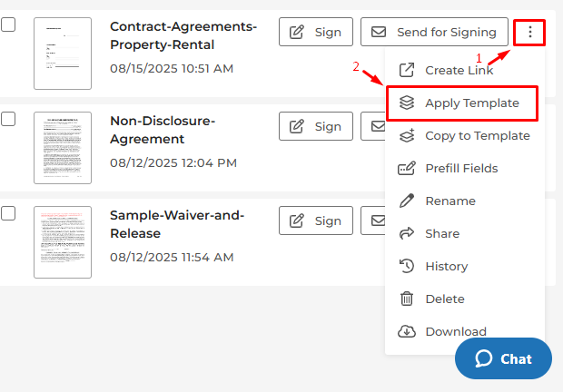Select the Non-Disclosure-Agreement checkbox

pos(8,119)
